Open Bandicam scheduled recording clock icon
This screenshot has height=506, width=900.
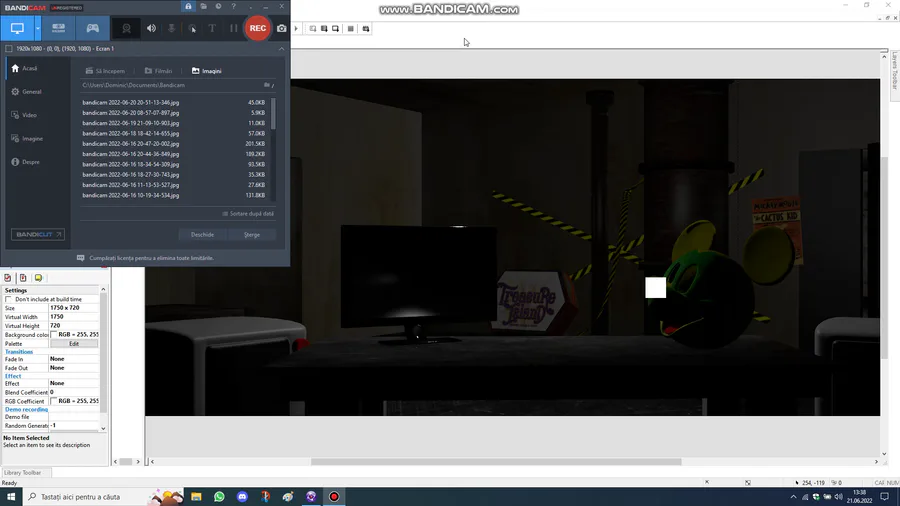(218, 6)
